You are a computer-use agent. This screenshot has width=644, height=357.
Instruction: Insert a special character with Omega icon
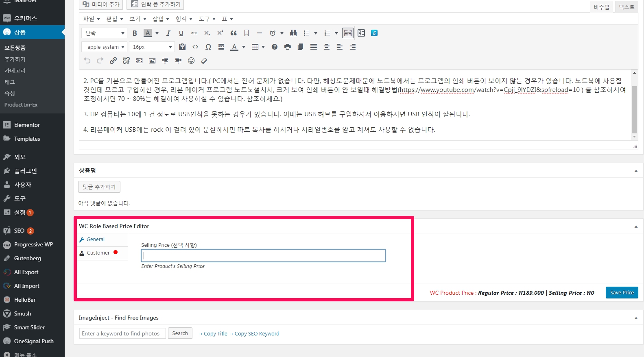tap(208, 47)
